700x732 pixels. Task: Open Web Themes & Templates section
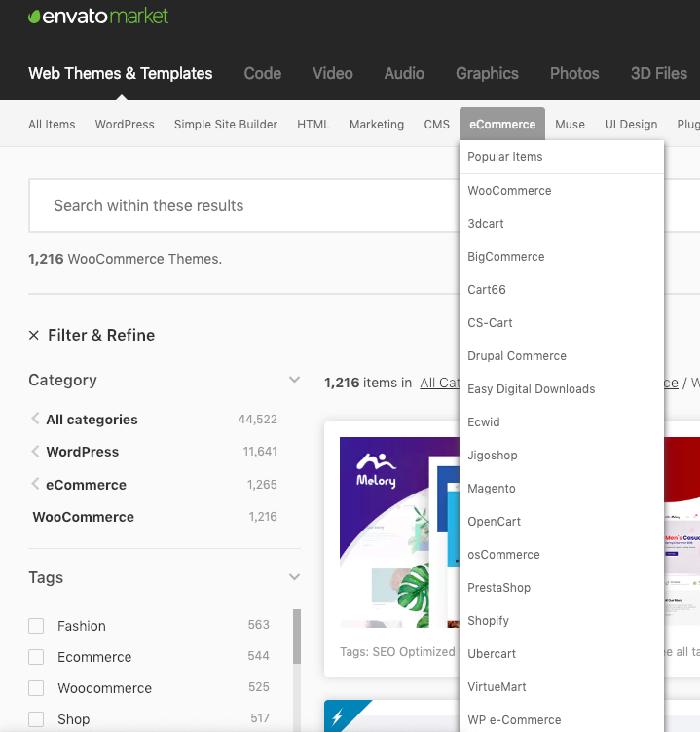pyautogui.click(x=121, y=73)
